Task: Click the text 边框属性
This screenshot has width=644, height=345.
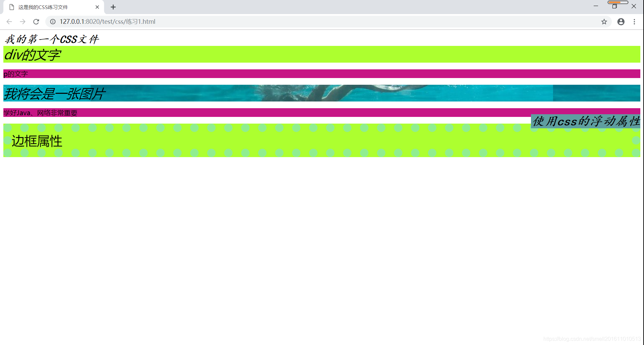Action: [x=37, y=141]
